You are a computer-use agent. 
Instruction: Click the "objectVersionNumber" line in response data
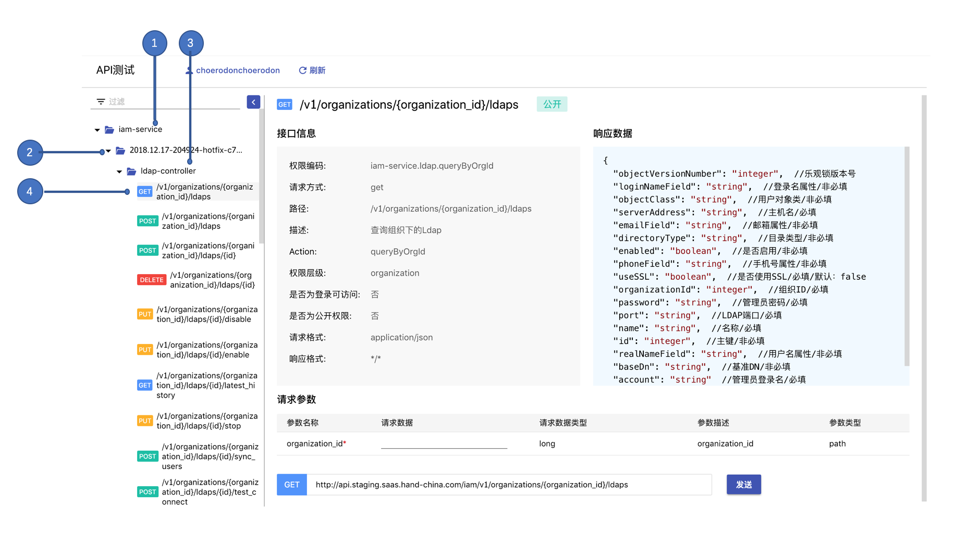(x=734, y=174)
